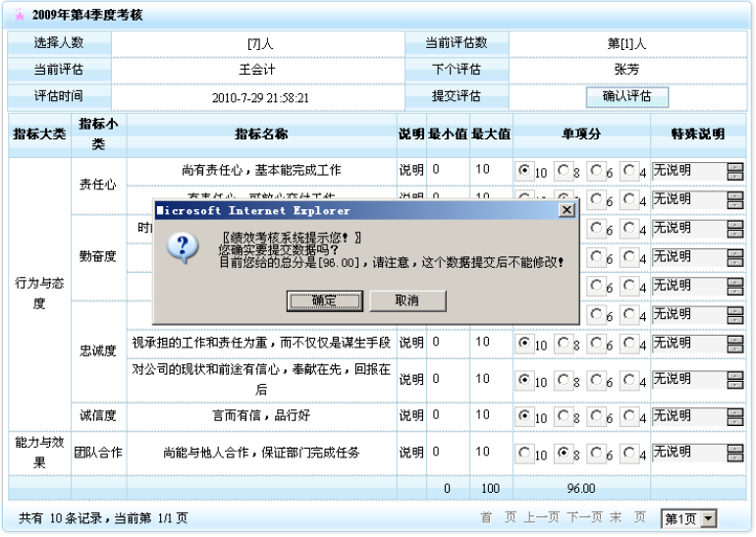Click down arrow of 无说明 box, 言而有信 row

735,421
